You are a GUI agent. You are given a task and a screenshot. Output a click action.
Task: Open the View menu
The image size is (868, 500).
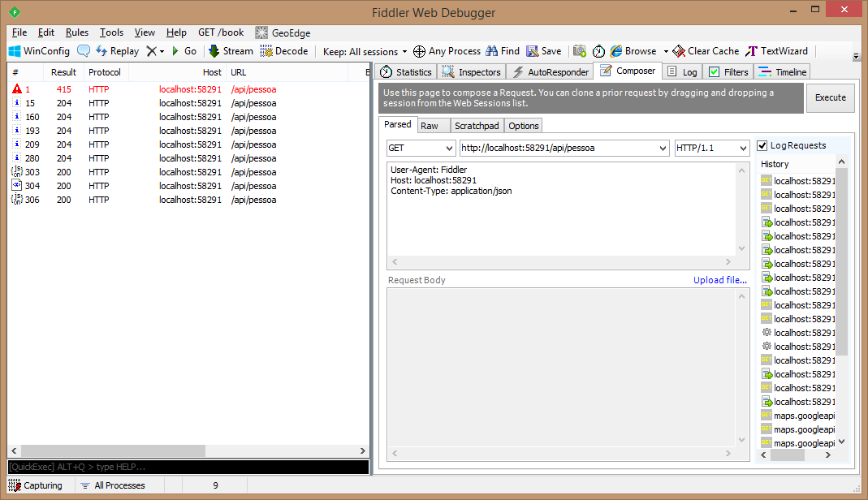[x=145, y=32]
